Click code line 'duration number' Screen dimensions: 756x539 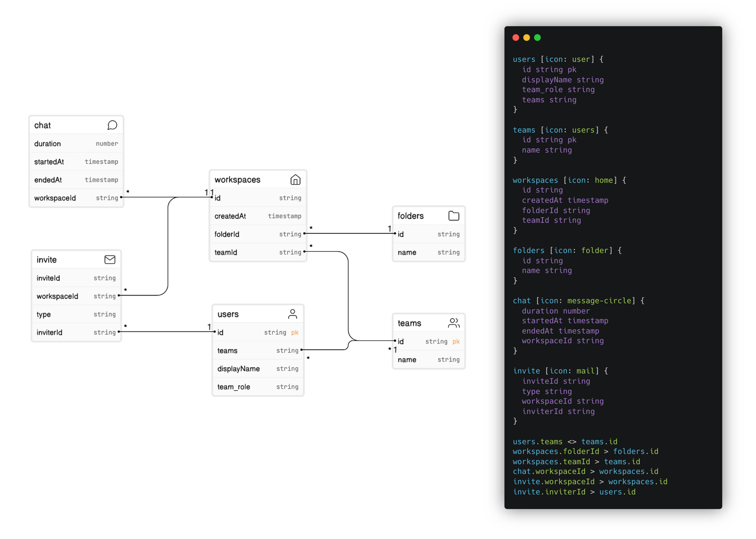pos(556,311)
